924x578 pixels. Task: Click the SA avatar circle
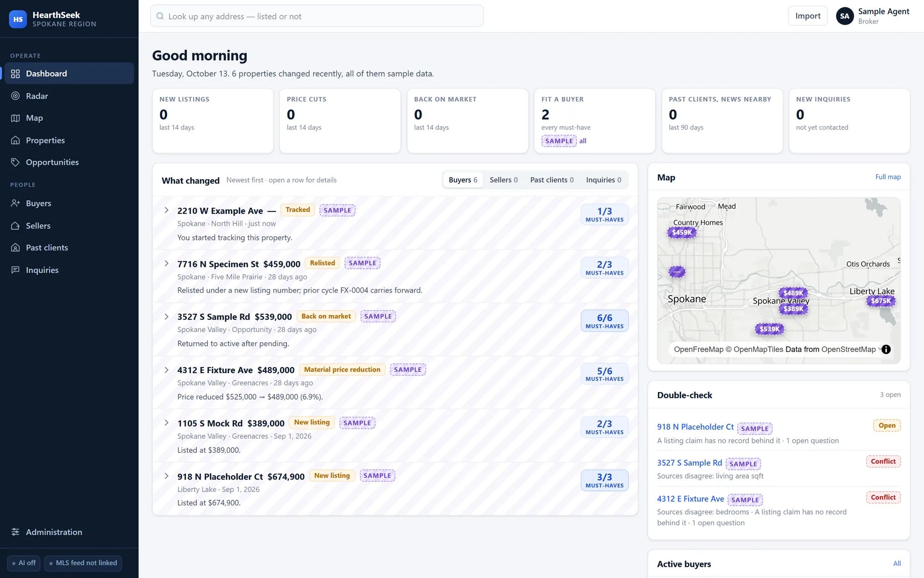845,16
